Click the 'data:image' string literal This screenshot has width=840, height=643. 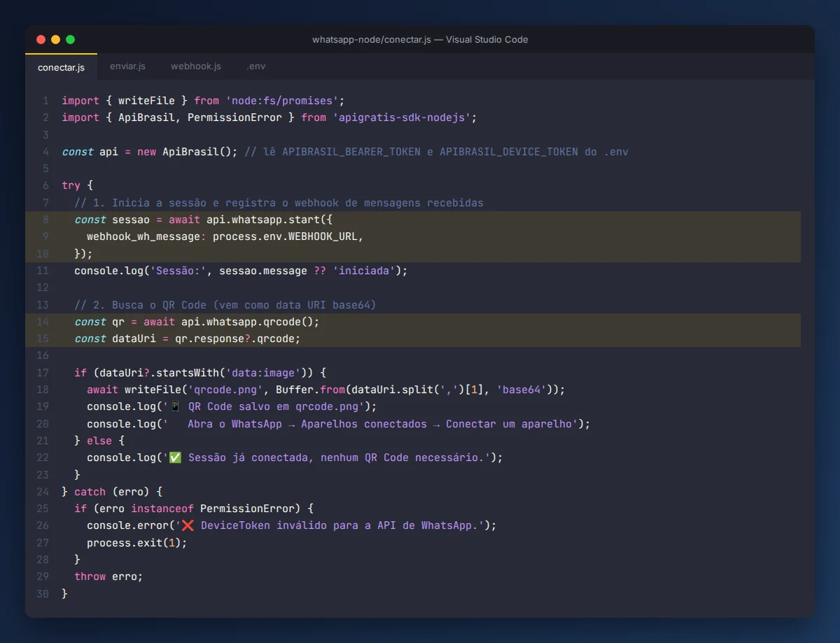coord(263,373)
